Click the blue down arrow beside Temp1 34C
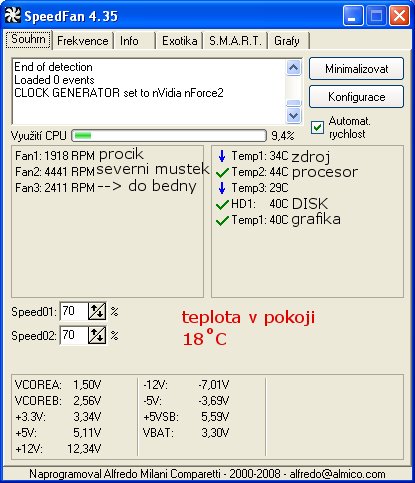The image size is (415, 483). click(222, 156)
